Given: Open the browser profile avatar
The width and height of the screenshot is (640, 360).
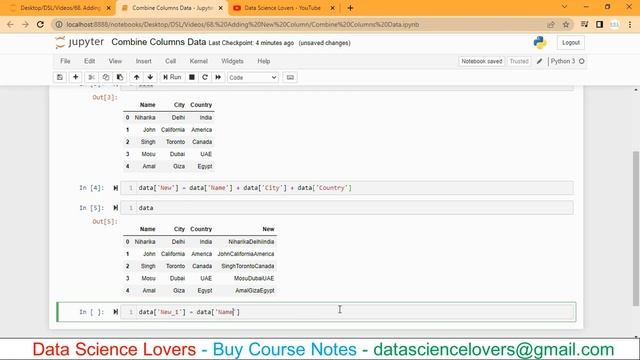Looking at the screenshot, I should (x=614, y=24).
